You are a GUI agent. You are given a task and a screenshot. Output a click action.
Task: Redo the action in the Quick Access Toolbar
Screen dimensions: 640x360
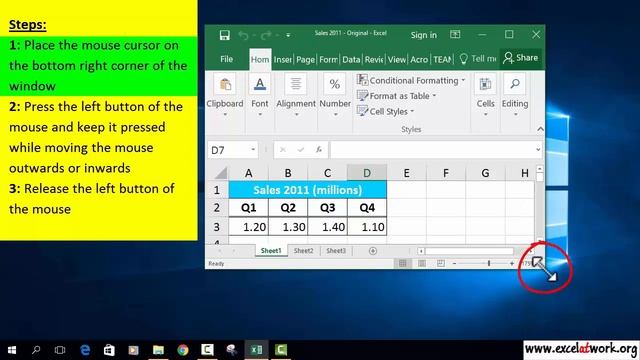point(266,36)
